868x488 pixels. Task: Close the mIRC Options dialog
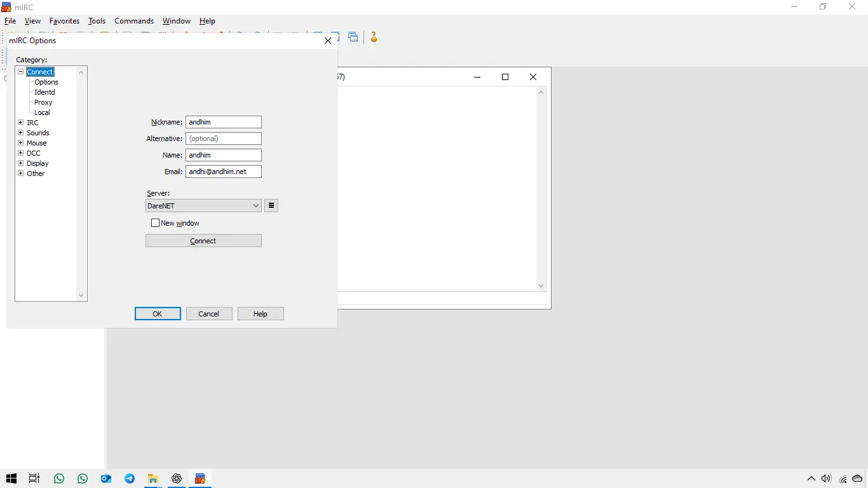coord(328,41)
